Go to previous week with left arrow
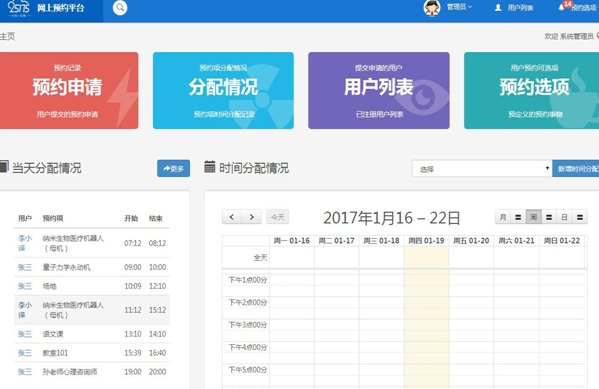The height and width of the screenshot is (389, 599). point(232,217)
